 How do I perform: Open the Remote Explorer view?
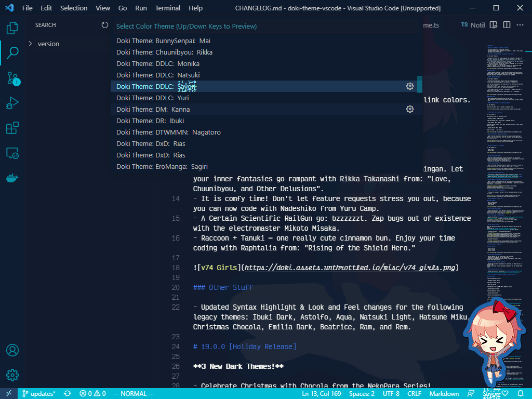pyautogui.click(x=12, y=153)
